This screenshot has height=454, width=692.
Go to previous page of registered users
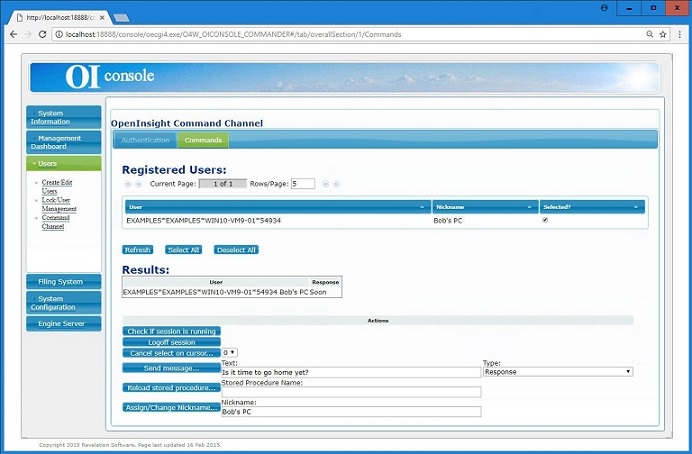coord(138,184)
